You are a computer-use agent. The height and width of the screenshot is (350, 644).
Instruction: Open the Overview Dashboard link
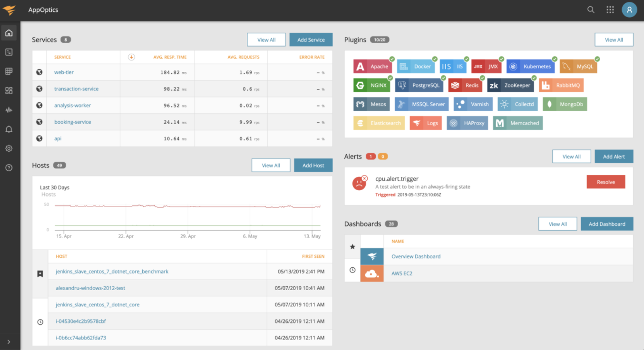416,256
